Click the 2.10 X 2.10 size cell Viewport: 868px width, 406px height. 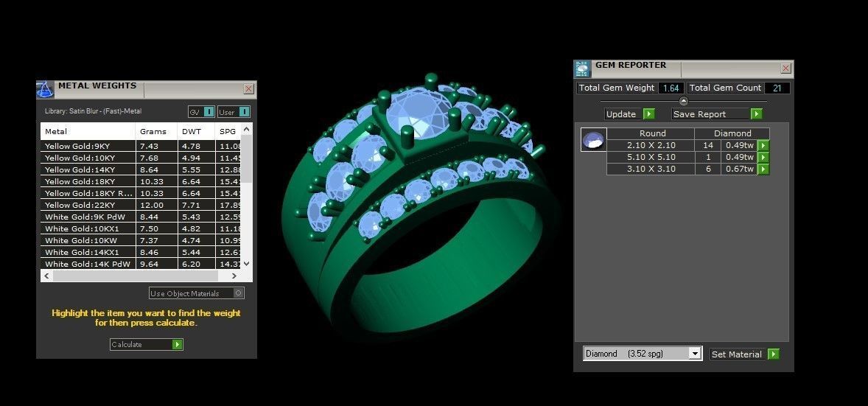pos(651,146)
